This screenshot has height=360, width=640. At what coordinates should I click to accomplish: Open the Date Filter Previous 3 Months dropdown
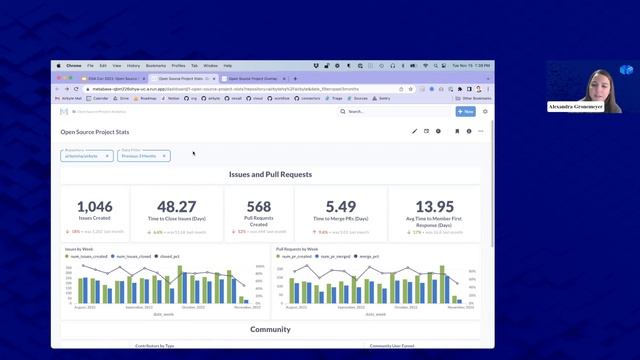click(144, 156)
